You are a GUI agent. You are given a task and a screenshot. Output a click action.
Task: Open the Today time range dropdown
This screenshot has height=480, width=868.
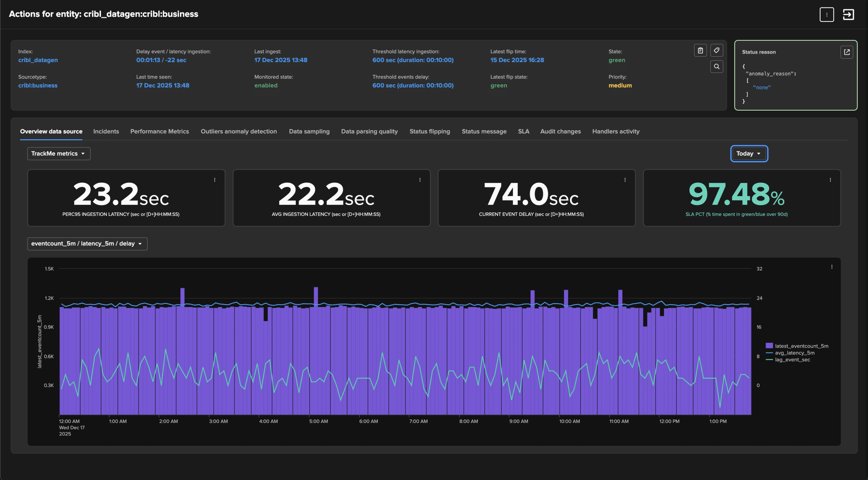coord(749,154)
